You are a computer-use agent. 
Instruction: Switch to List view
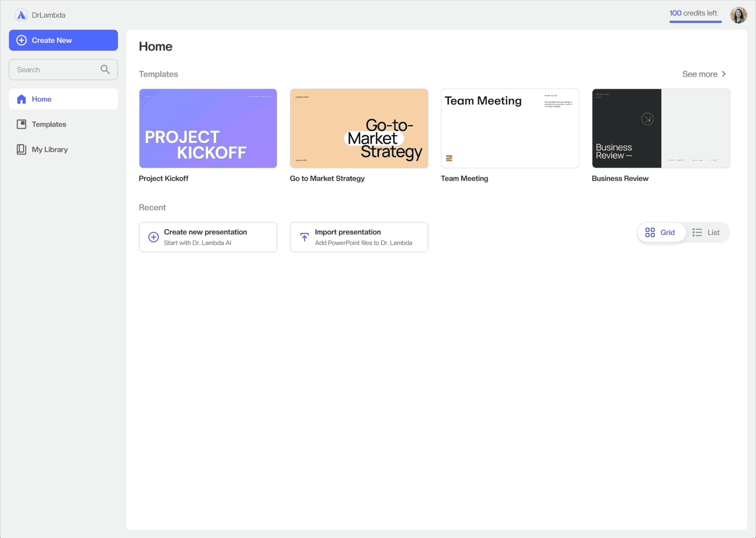click(x=706, y=233)
